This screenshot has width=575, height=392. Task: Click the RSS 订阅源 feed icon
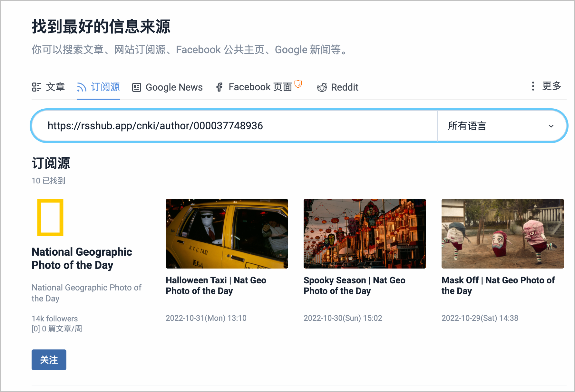tap(81, 87)
